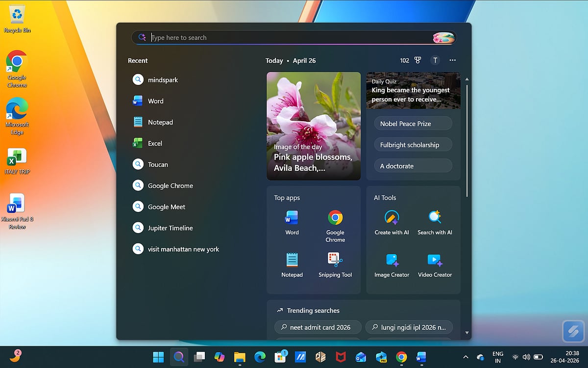Toggle Wi-Fi from the system tray
This screenshot has height=368, width=588.
click(515, 357)
